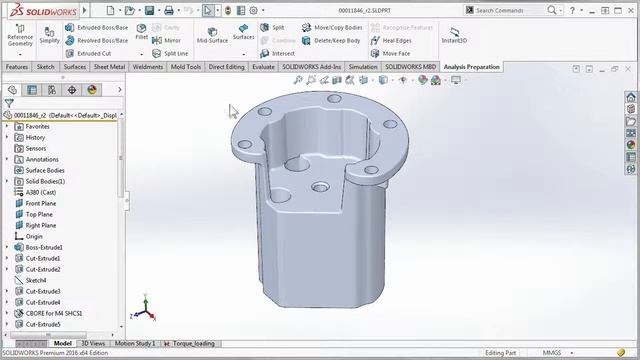Select the Split Line tool
This screenshot has height=360, width=640.
click(170, 53)
